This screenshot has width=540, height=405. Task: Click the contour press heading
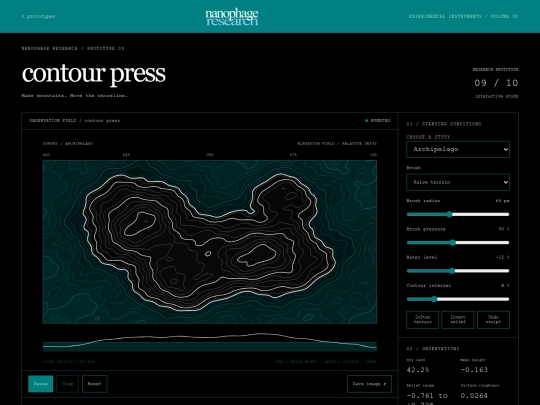(94, 73)
